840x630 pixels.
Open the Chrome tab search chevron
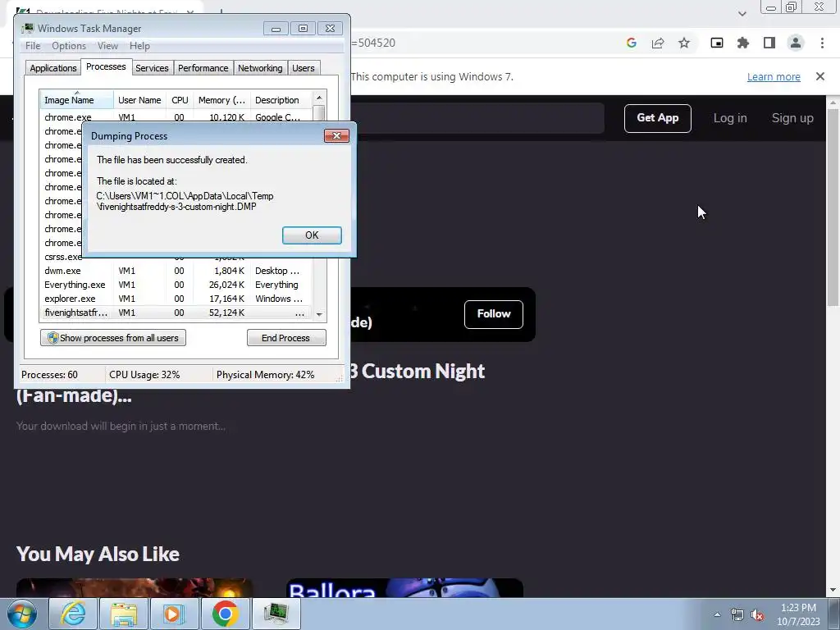[742, 13]
